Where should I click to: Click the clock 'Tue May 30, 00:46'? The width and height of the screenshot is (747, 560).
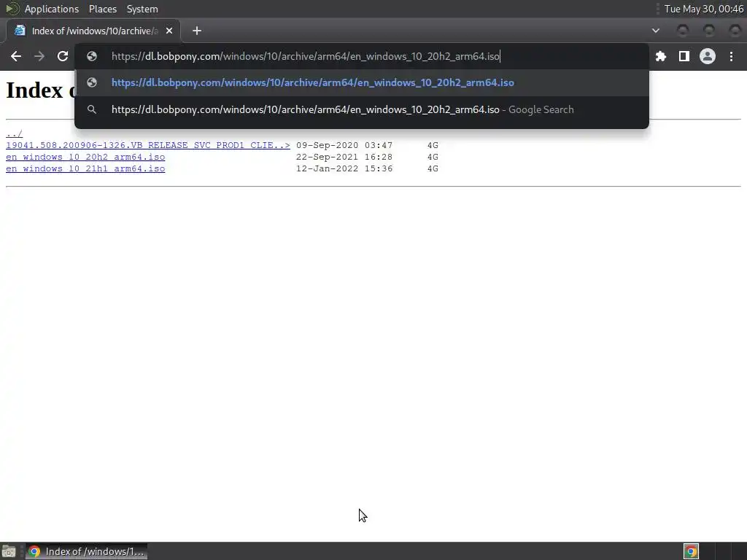point(704,9)
